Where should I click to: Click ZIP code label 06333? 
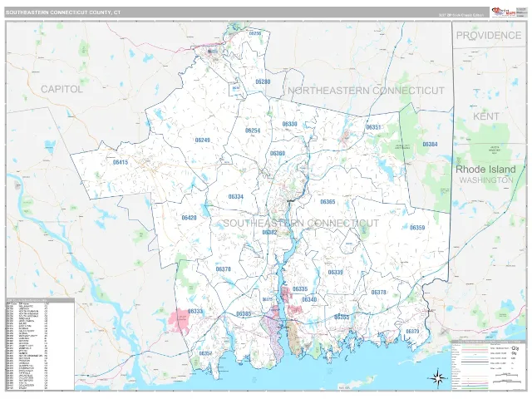coord(195,311)
